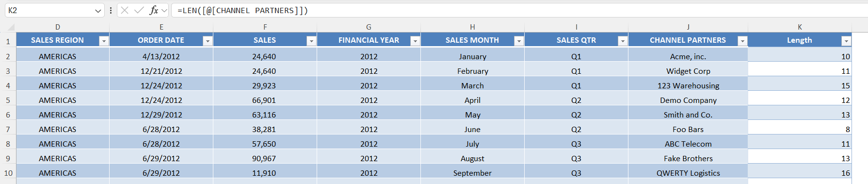Select the cell containing QWERTY Logistics
Viewport: 868px width, 184px height.
coord(688,173)
